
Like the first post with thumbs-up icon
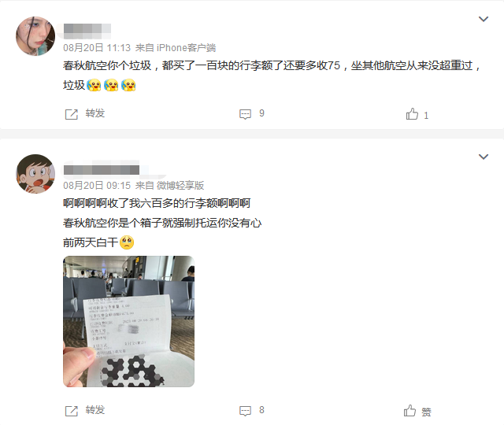pyautogui.click(x=412, y=113)
